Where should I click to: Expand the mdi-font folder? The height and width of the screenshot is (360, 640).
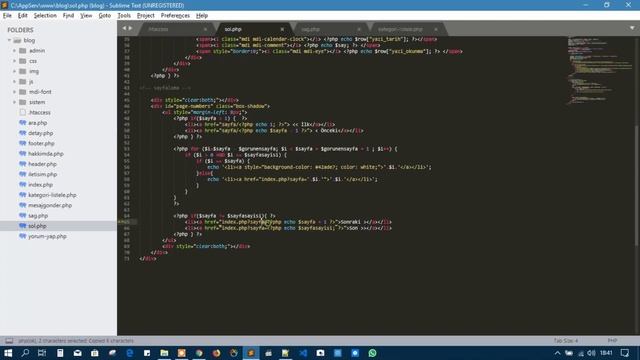(14, 92)
